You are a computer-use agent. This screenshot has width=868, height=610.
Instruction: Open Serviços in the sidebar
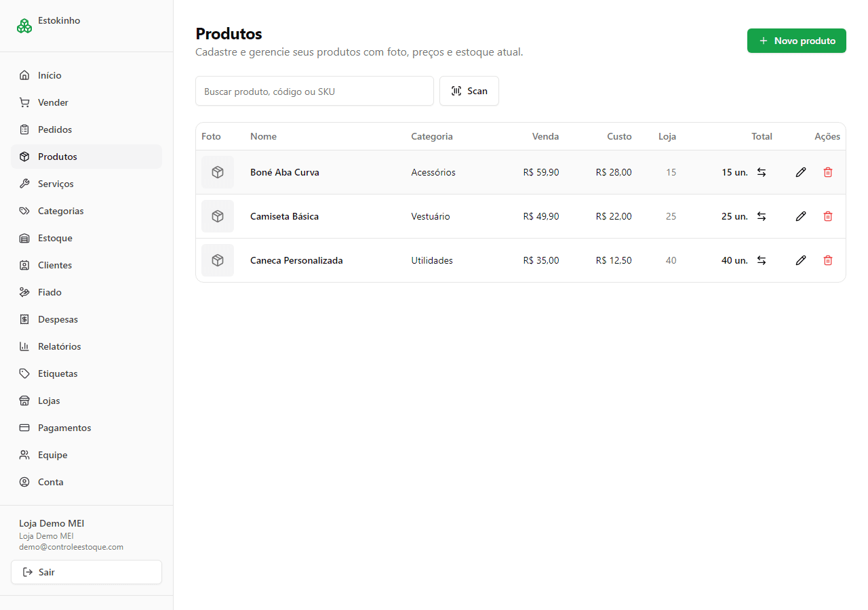click(x=86, y=184)
